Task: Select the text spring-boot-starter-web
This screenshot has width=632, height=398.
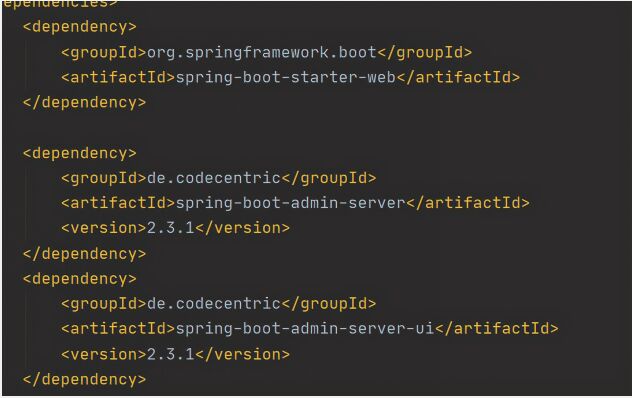Action: click(286, 77)
